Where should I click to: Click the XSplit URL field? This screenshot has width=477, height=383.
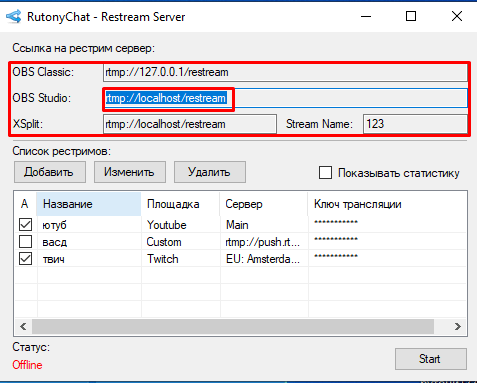click(190, 124)
